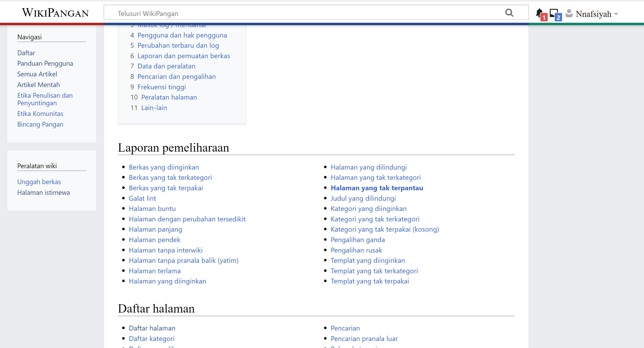Open Halaman istimewa sidebar link
This screenshot has width=644, height=348.
click(44, 192)
